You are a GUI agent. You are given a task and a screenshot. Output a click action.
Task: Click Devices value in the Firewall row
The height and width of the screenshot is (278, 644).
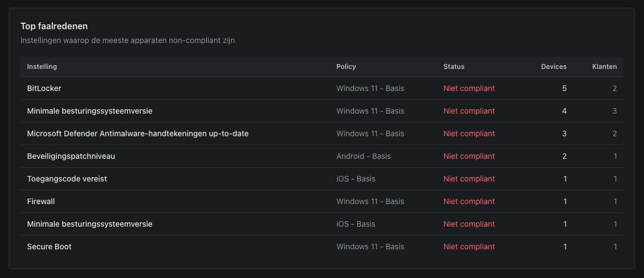coord(565,201)
